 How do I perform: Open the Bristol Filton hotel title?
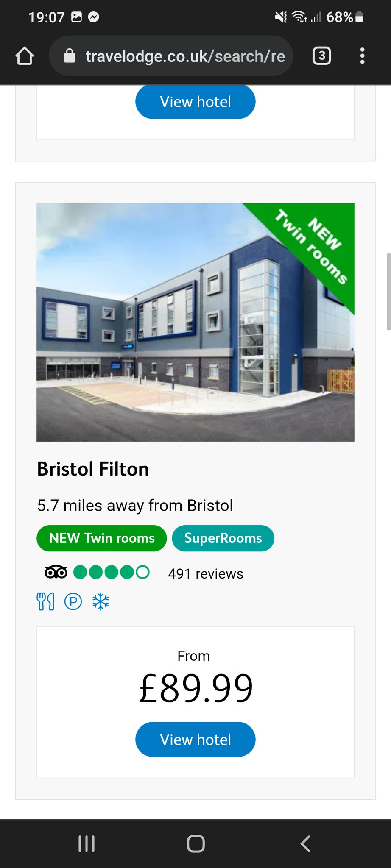click(93, 469)
